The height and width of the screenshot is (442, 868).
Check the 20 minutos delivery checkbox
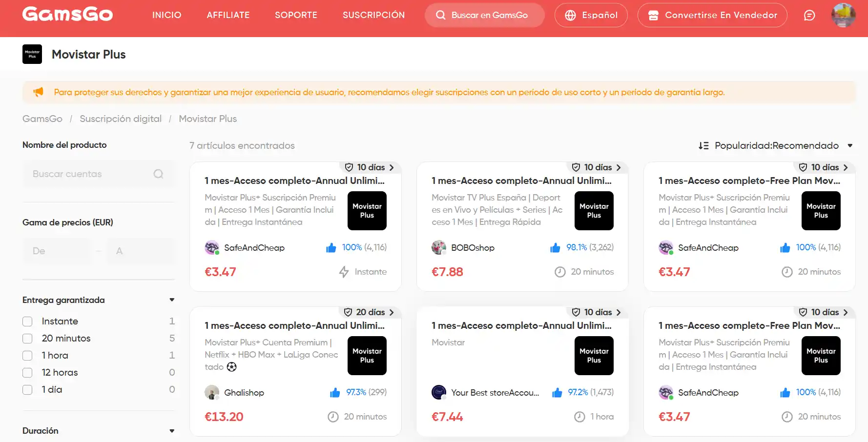click(27, 339)
